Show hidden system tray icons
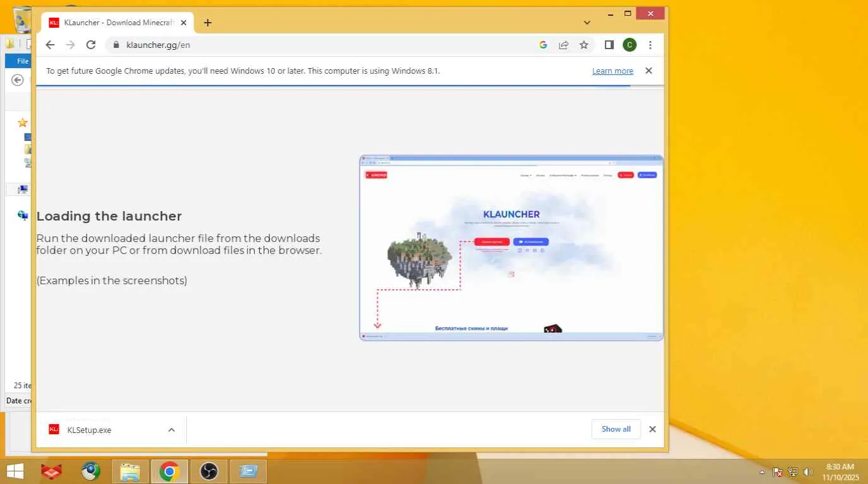Image resolution: width=868 pixels, height=484 pixels. coord(762,471)
